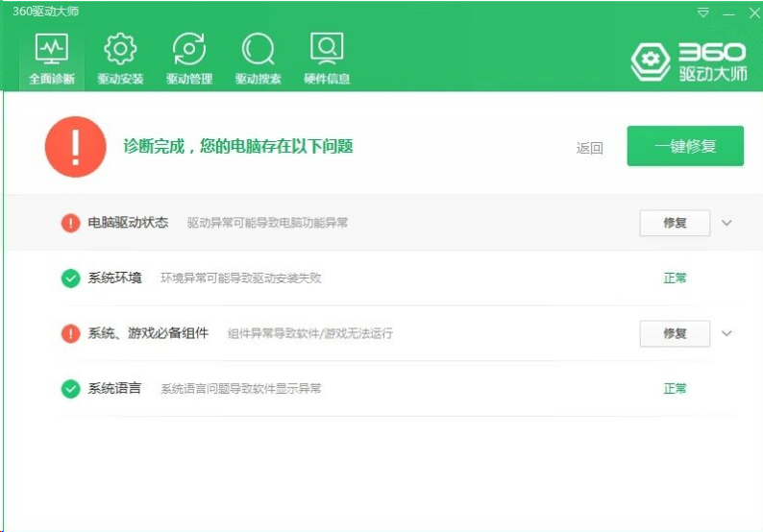Open the 全面诊断 diagnosis tab

click(52, 59)
